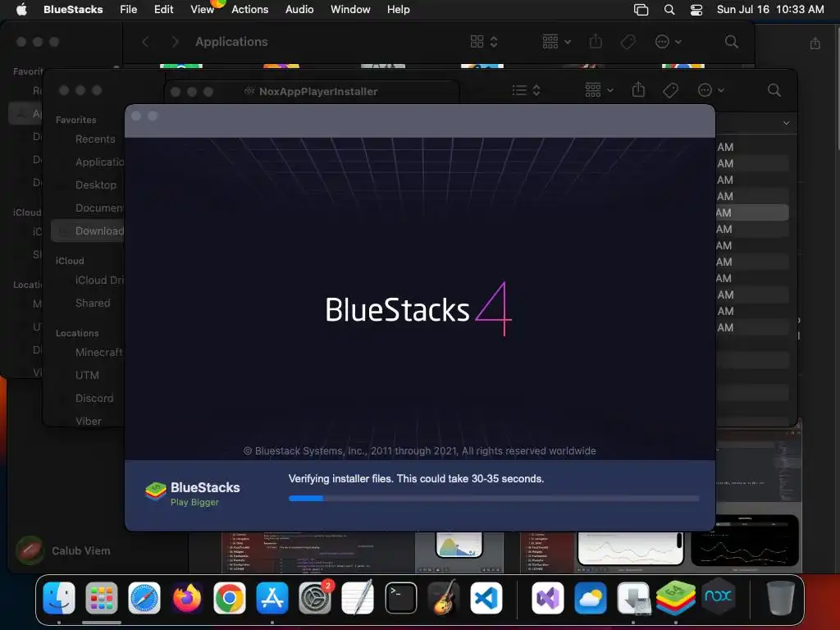This screenshot has width=840, height=630.
Task: Open the App Store from the Dock
Action: (x=272, y=598)
